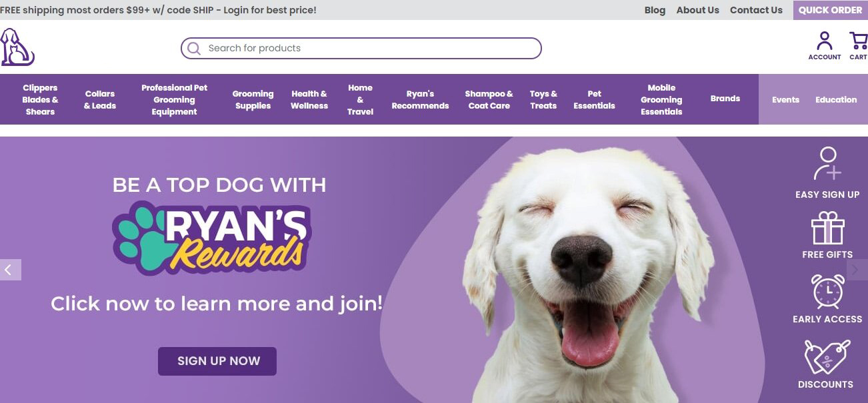Viewport: 868px width, 403px height.
Task: Go to previous banner slide arrow
Action: coord(10,270)
